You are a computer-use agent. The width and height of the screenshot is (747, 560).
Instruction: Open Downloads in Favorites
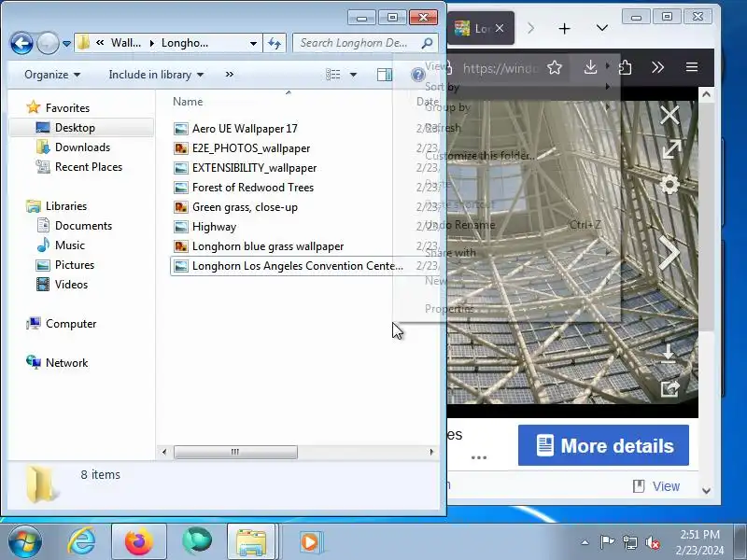pyautogui.click(x=82, y=147)
